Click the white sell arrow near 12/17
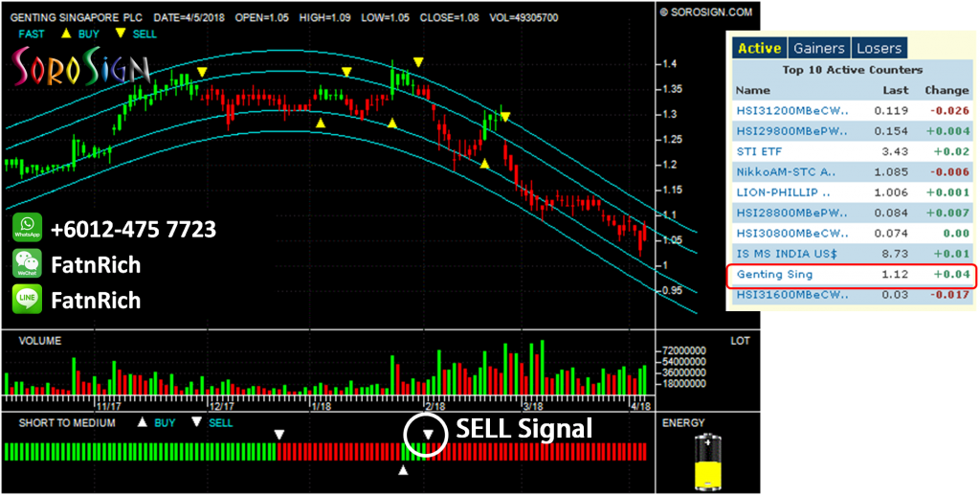The width and height of the screenshot is (980, 495). (x=279, y=435)
